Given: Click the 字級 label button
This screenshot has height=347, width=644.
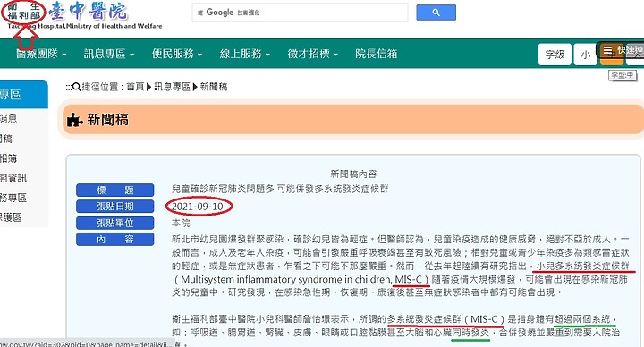Looking at the screenshot, I should [555, 55].
